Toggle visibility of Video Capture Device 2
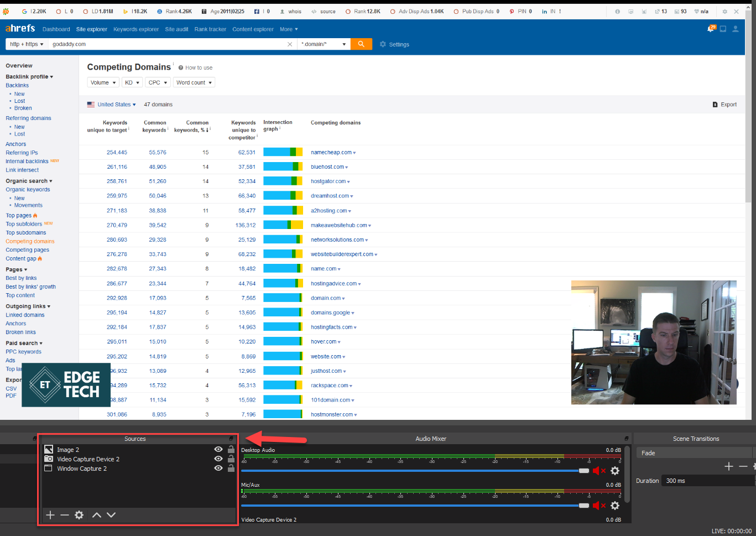 click(218, 459)
